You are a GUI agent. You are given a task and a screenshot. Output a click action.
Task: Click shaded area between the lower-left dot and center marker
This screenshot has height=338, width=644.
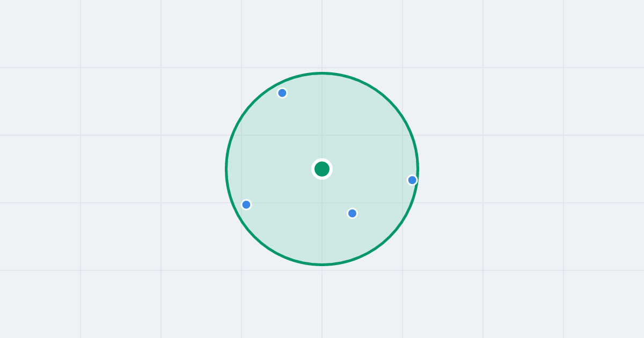coord(284,187)
